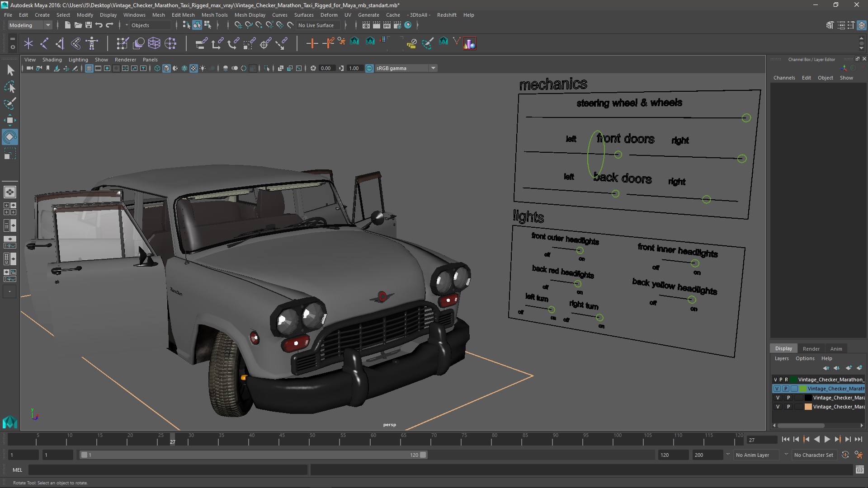The width and height of the screenshot is (868, 488).
Task: Toggle visibility of the black layer
Action: (778, 398)
